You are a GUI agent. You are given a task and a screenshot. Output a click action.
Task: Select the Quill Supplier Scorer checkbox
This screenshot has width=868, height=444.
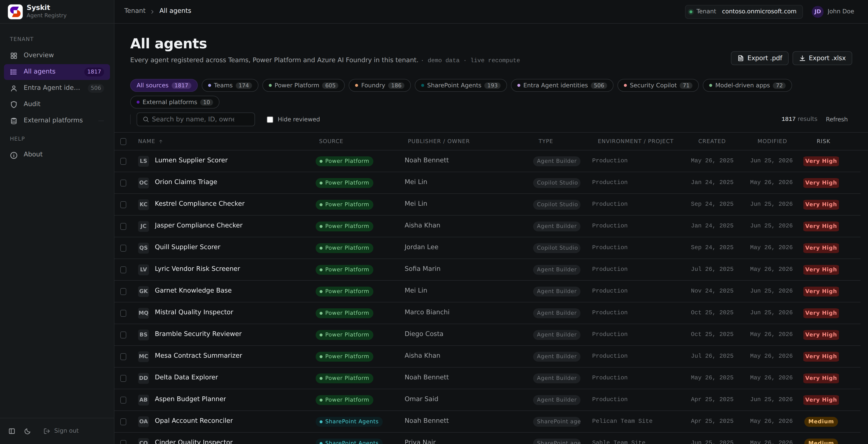123,248
